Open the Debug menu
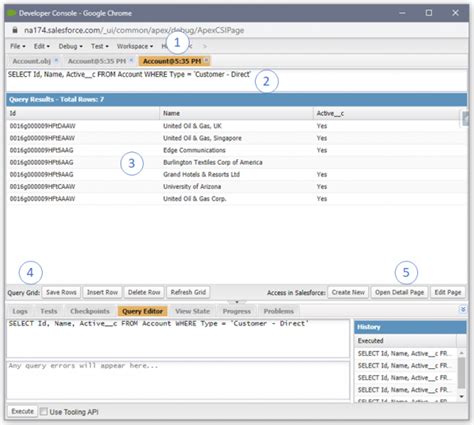This screenshot has height=425, width=474. coord(71,46)
